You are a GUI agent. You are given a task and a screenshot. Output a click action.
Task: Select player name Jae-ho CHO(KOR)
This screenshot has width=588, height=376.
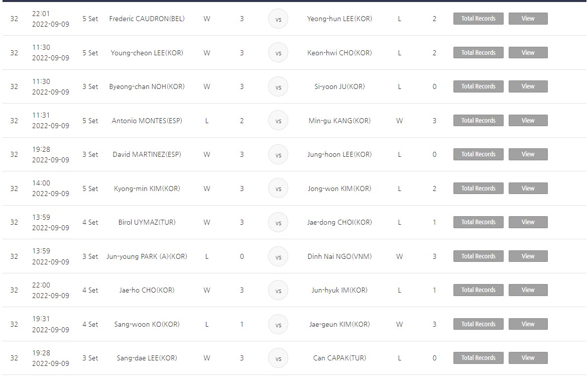147,290
